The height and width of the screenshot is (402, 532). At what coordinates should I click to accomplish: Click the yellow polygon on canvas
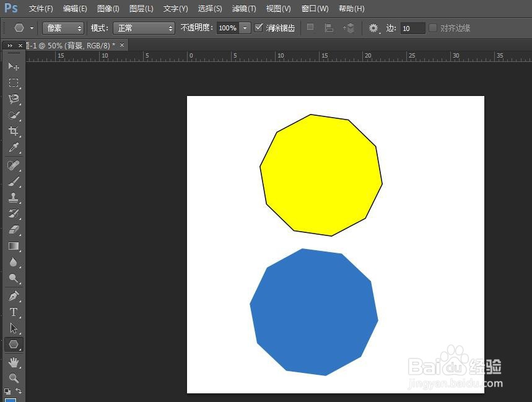(x=321, y=175)
